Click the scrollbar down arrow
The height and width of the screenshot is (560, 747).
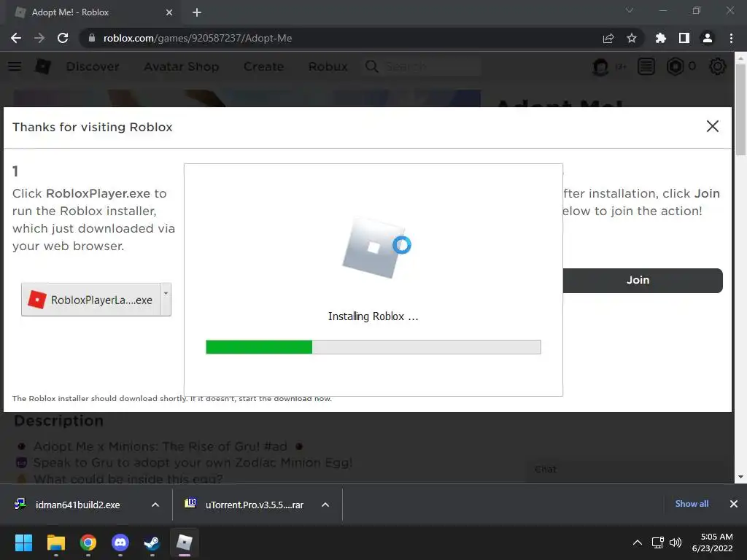pos(740,477)
